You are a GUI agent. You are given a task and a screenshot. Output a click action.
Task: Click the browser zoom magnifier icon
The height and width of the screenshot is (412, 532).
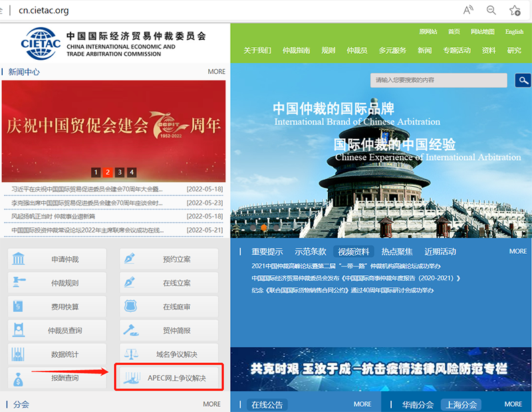click(x=491, y=10)
